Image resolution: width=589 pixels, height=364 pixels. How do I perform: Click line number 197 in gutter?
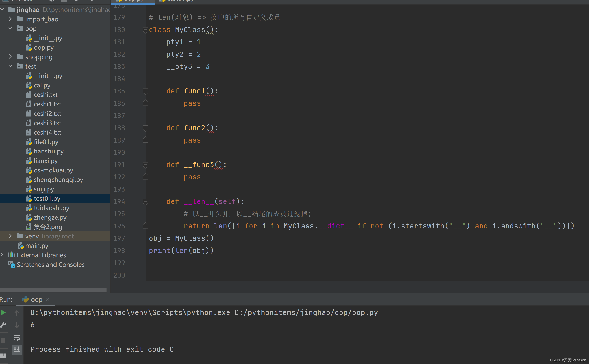[119, 238]
